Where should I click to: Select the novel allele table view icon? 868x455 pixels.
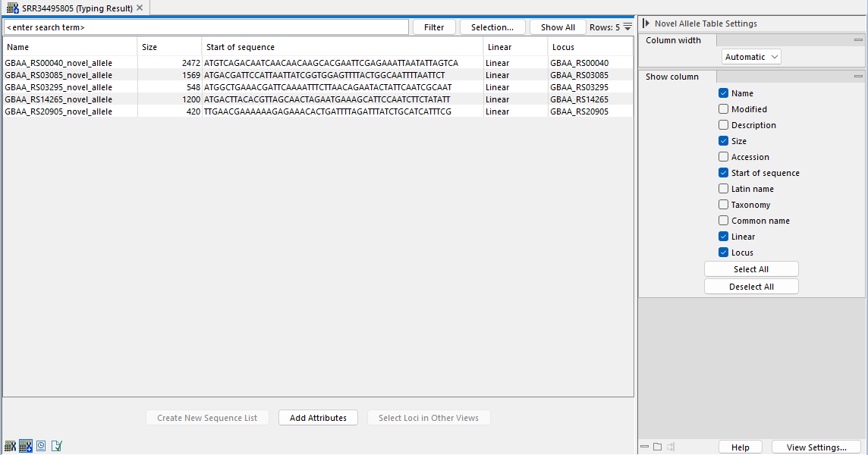(25, 446)
